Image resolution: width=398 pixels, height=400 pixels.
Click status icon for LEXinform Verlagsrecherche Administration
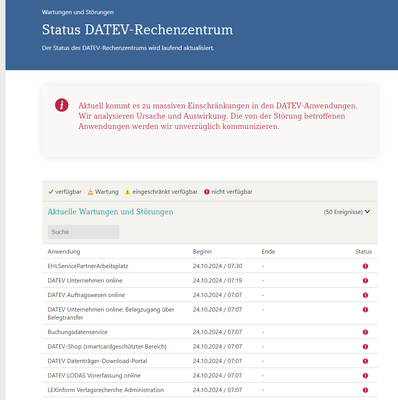365,390
